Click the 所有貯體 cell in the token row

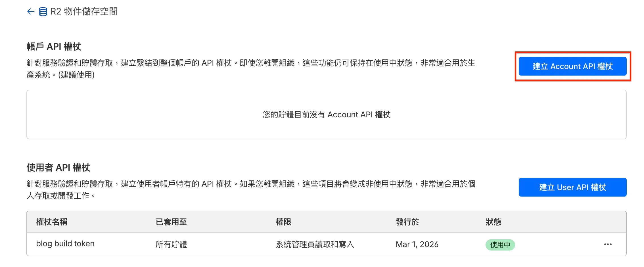[x=171, y=244]
